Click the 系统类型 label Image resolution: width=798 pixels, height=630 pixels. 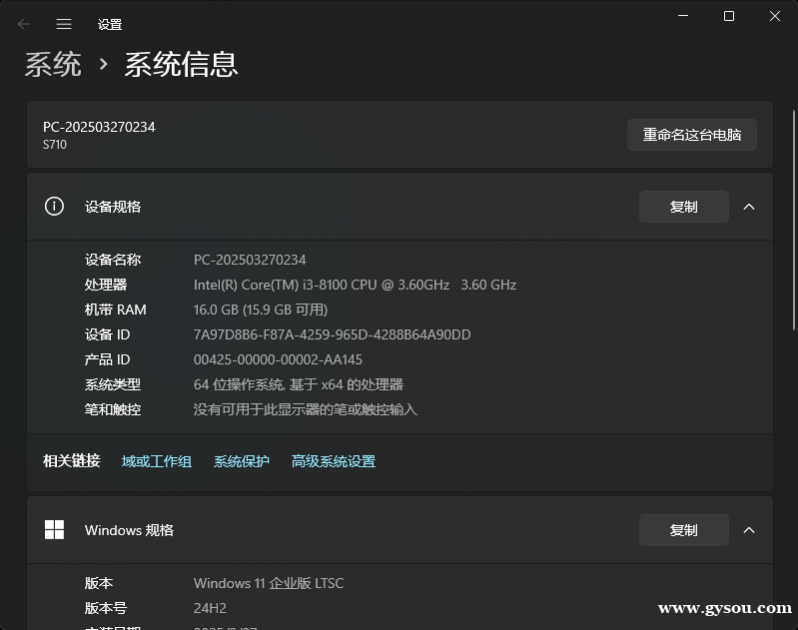113,385
